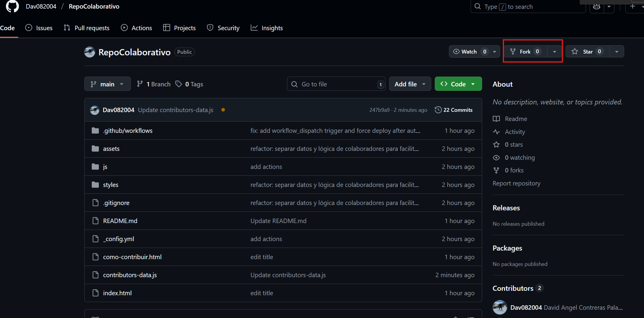Screen dimensions: 644x318
Task: Expand the Fork options dropdown arrow
Action: [x=555, y=51]
